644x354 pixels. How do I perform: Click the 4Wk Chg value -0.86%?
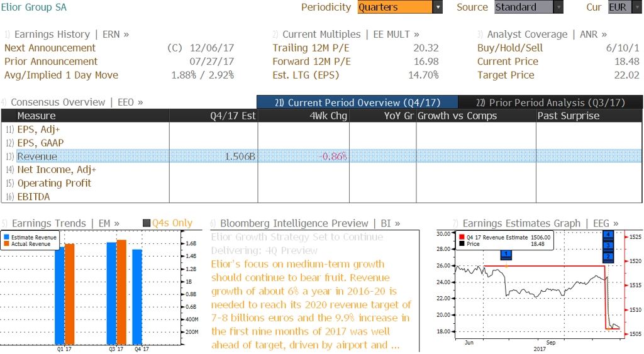tap(334, 157)
